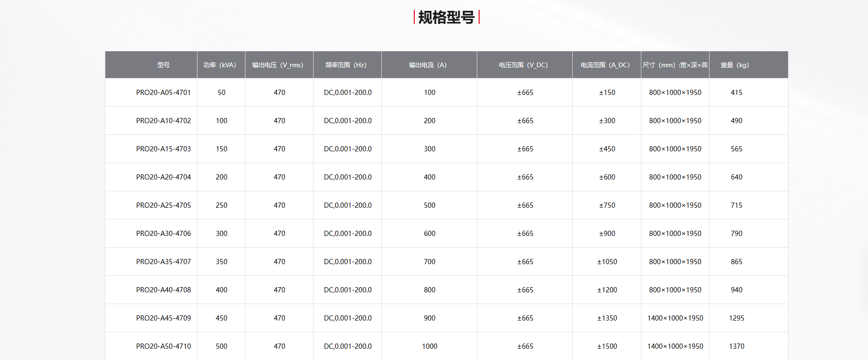The image size is (868, 360).
Task: Select model PRO20-A25-4705
Action: click(164, 205)
